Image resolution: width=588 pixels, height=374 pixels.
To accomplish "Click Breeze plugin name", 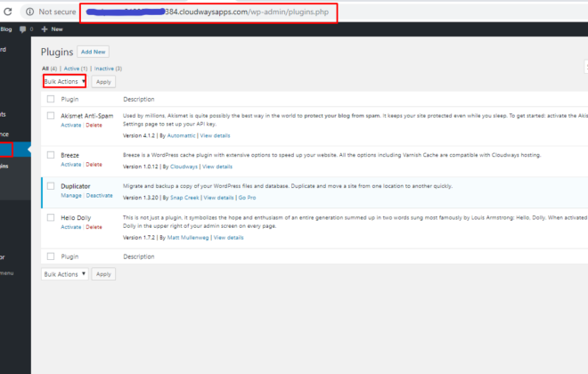I will (69, 155).
